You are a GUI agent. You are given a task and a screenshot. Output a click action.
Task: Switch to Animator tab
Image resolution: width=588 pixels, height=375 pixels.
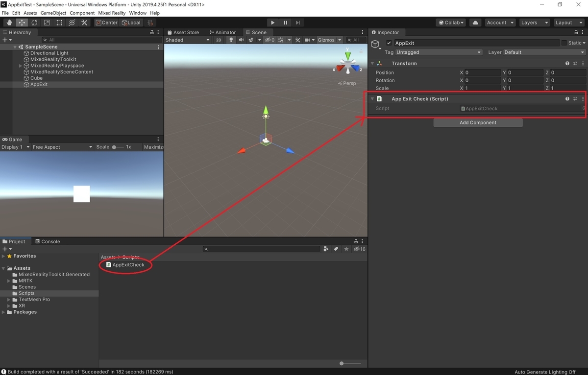click(222, 32)
